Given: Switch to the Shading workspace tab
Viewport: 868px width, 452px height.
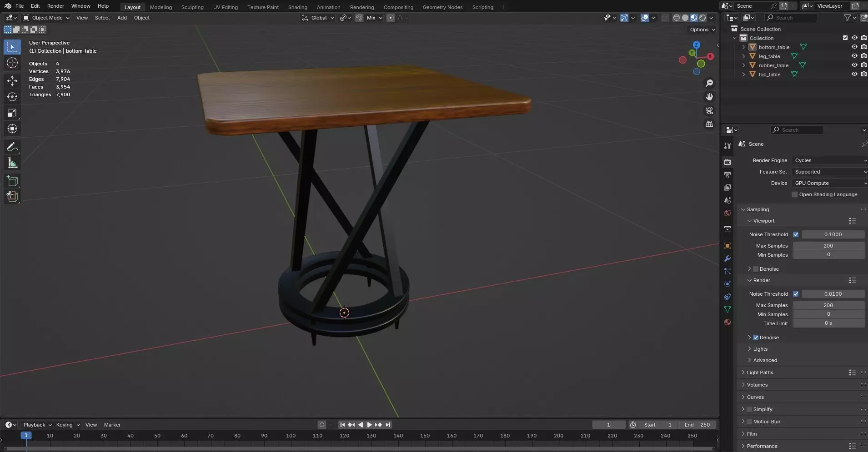Looking at the screenshot, I should [x=298, y=7].
